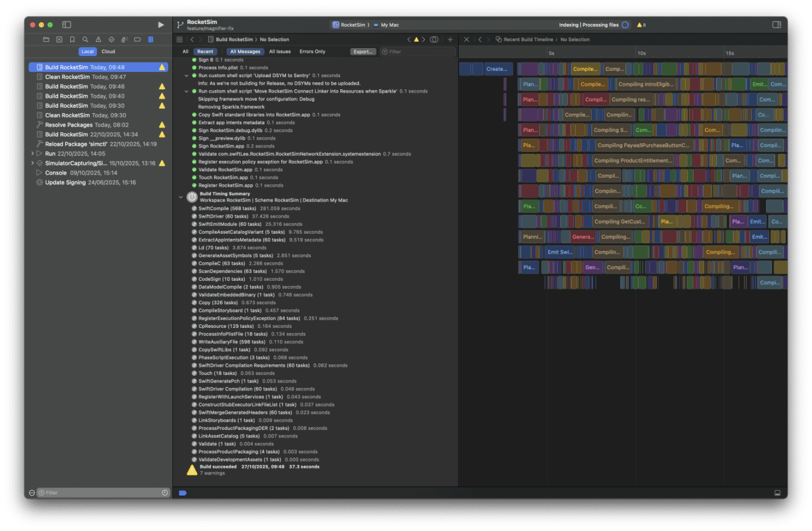Click the Run (play) button
The image size is (812, 531).
pos(161,25)
